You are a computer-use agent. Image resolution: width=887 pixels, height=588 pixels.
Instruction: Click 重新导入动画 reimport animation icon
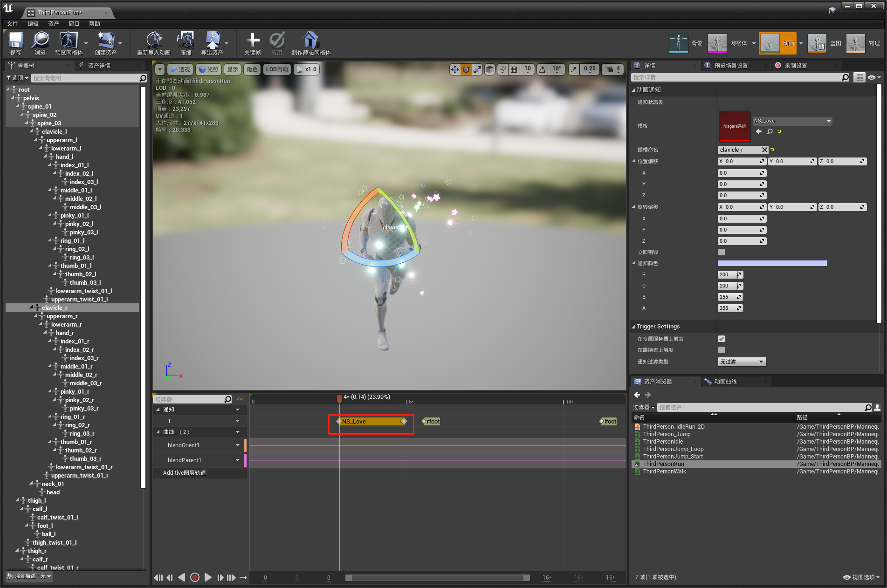click(x=154, y=43)
